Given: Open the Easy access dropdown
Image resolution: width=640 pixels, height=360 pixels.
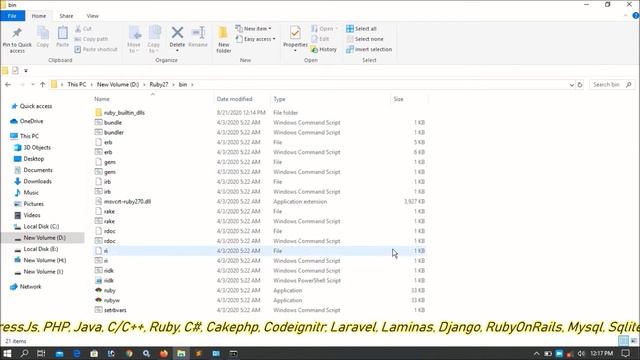Looking at the screenshot, I should tap(256, 39).
